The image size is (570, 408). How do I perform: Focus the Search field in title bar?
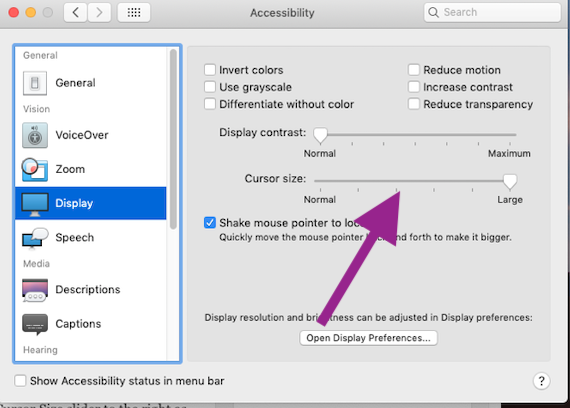492,12
